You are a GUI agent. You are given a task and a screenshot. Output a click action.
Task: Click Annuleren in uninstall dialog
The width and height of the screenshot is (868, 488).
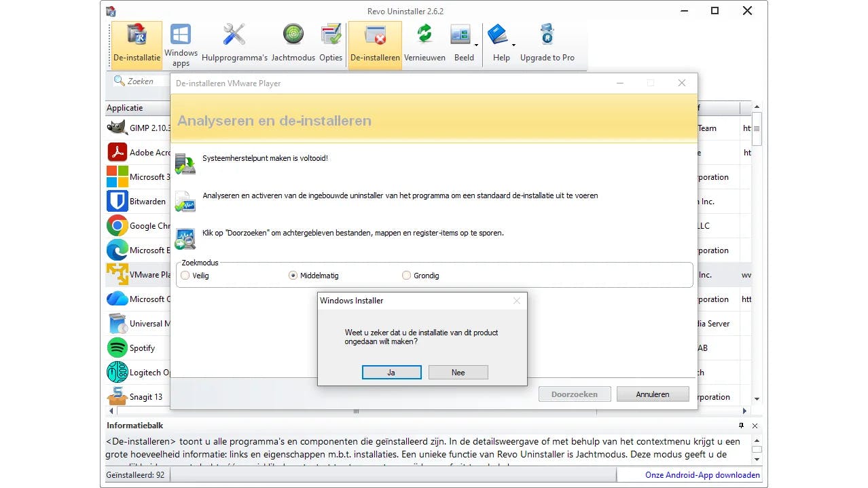click(653, 394)
